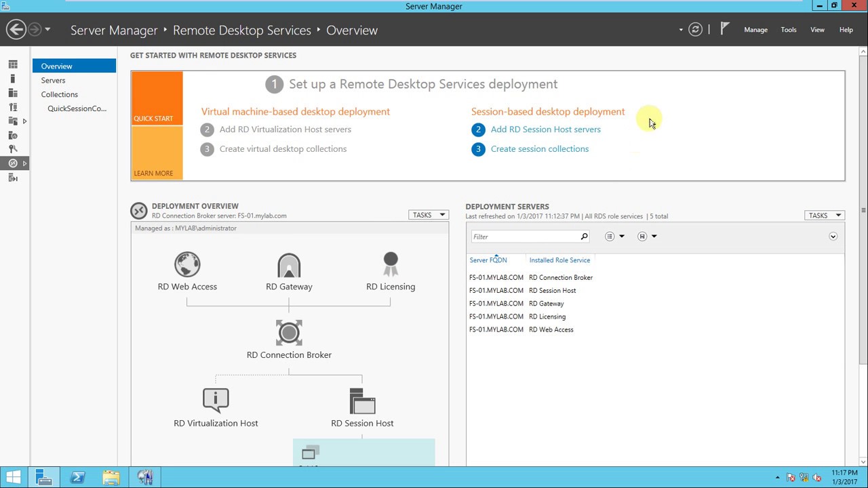Screen dimensions: 868x488
Task: Click the LEARN MORE tile
Action: point(157,152)
